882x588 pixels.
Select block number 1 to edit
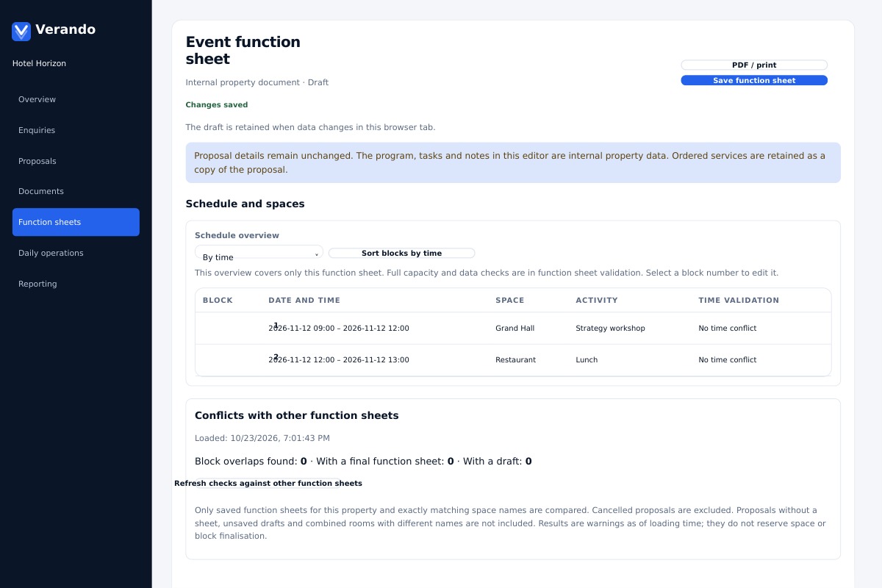276,325
